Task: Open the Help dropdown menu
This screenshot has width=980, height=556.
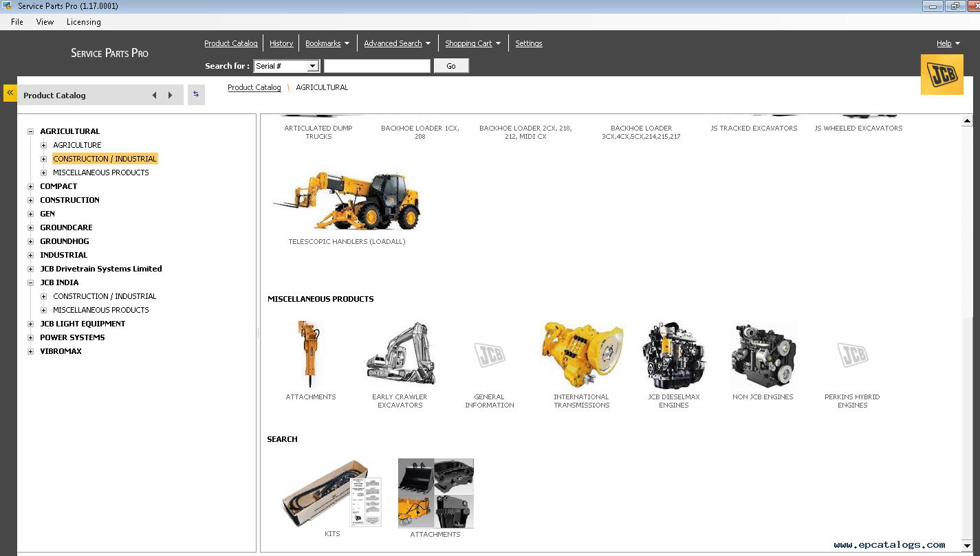Action: point(948,43)
